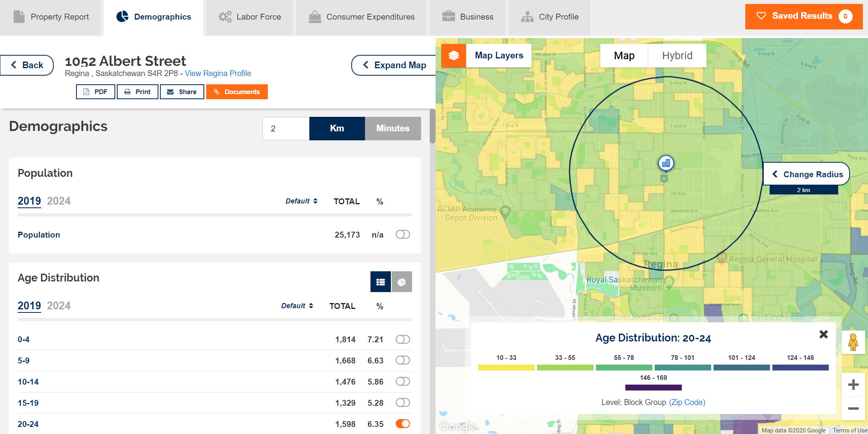Screen dimensions: 868x434
Task: Select the Age Distribution table view icon
Action: coord(380,282)
